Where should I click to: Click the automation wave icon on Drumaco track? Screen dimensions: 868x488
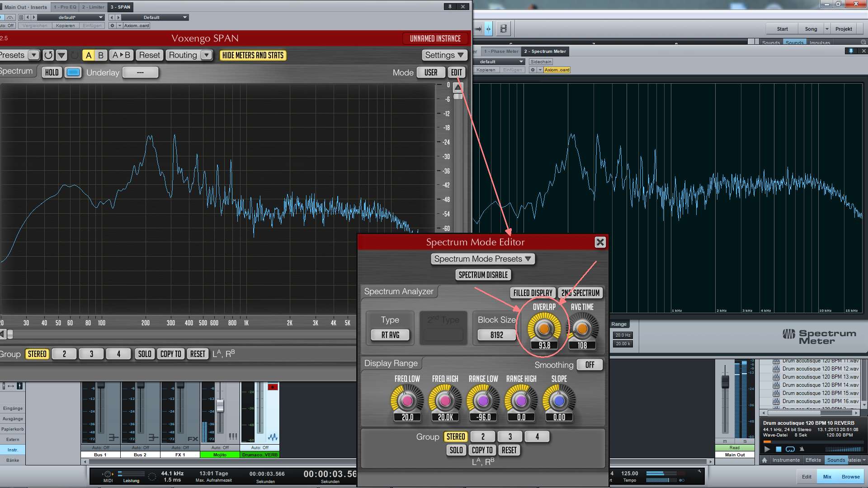click(273, 437)
